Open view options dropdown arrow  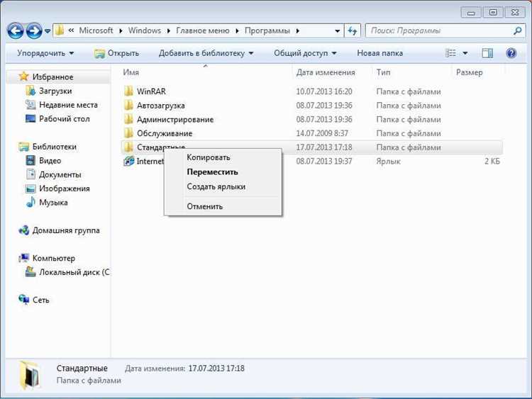[x=465, y=53]
